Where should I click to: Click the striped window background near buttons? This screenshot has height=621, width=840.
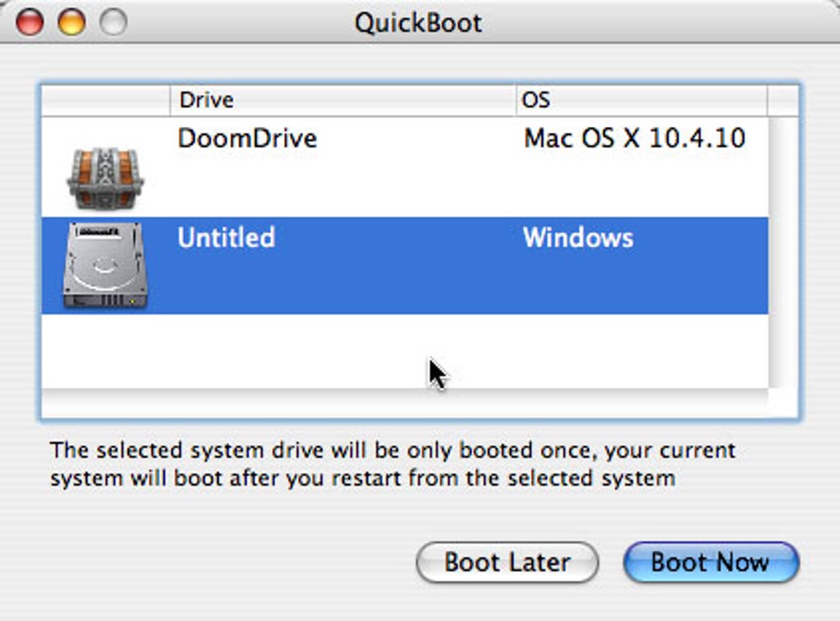(x=206, y=560)
